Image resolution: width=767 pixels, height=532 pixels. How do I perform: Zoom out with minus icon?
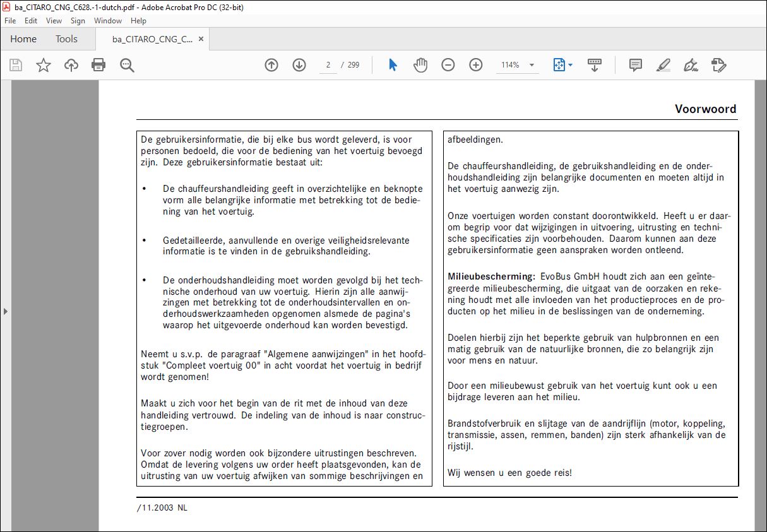click(x=448, y=65)
